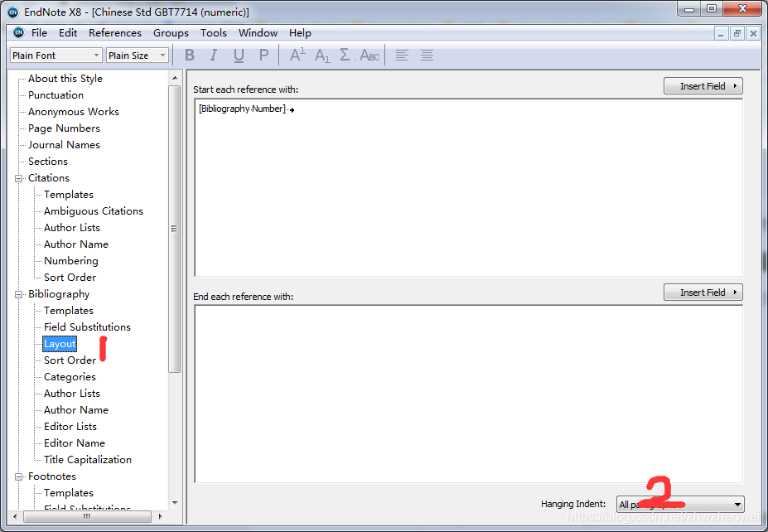Select Anonymous Works item

74,112
